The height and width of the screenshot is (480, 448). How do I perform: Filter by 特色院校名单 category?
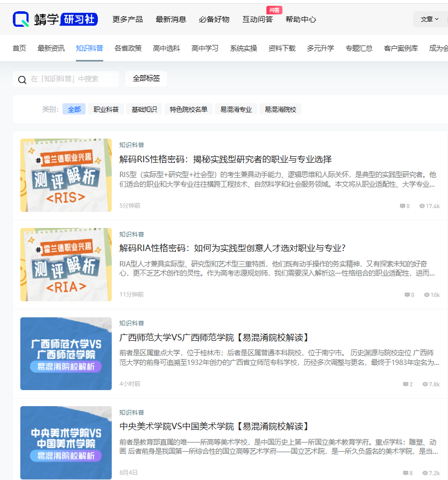point(188,109)
